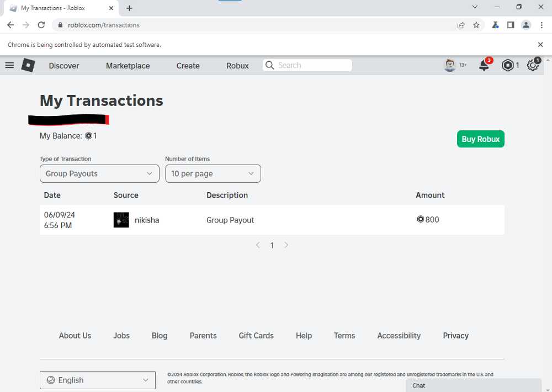Open Chrome side panel icon
This screenshot has width=552, height=392.
pos(511,25)
